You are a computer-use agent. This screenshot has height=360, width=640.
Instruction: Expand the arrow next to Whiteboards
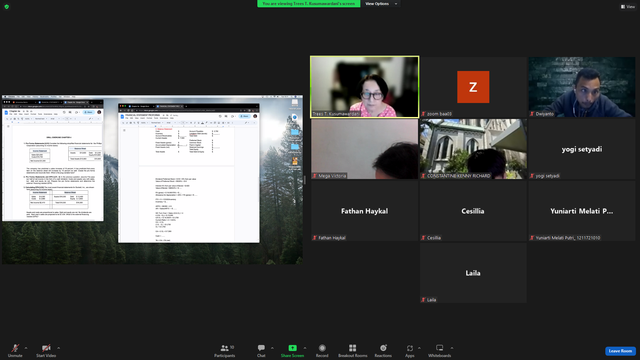452,348
